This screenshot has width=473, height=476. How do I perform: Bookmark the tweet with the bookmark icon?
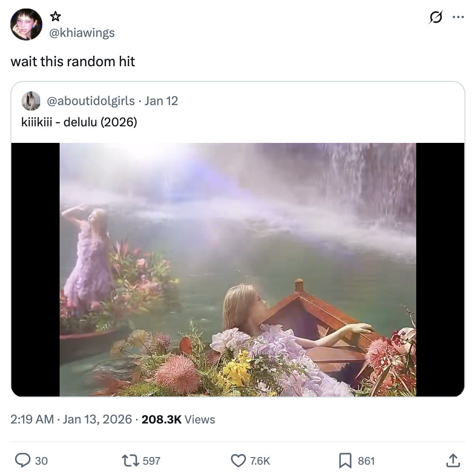345,460
